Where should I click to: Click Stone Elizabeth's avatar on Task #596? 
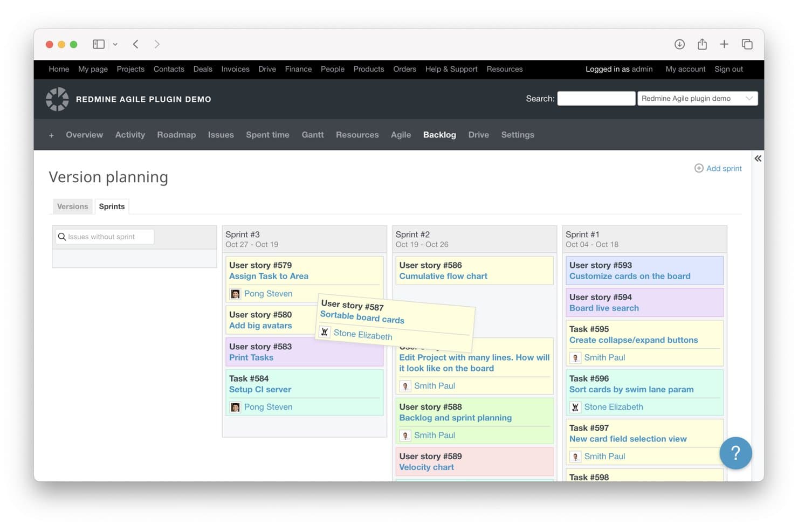click(x=575, y=407)
